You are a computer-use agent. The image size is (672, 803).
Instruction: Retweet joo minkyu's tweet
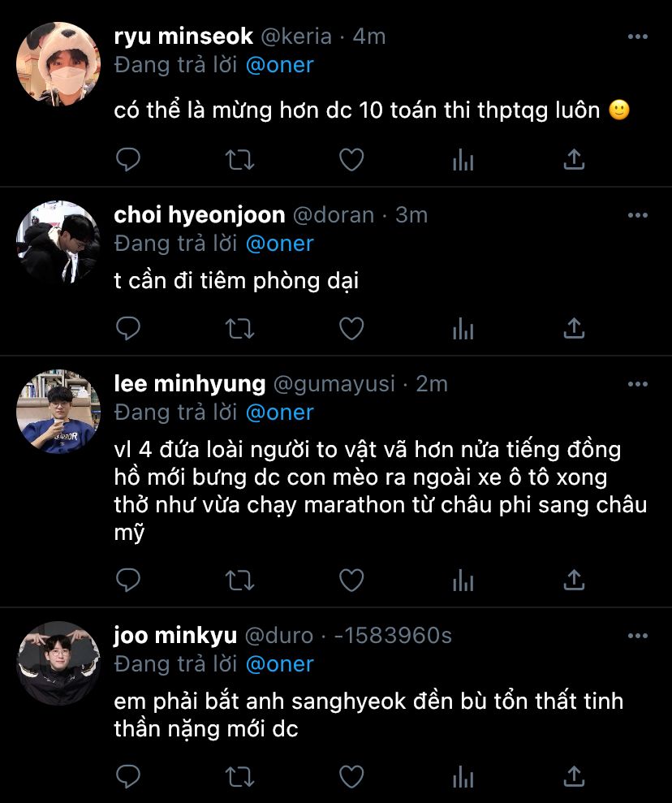[x=239, y=776]
